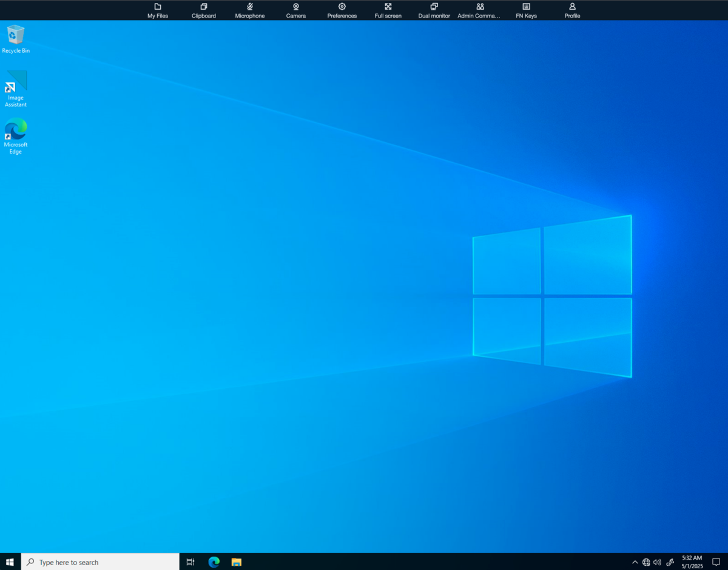Click the taskbar search box
This screenshot has width=728, height=570.
point(100,562)
